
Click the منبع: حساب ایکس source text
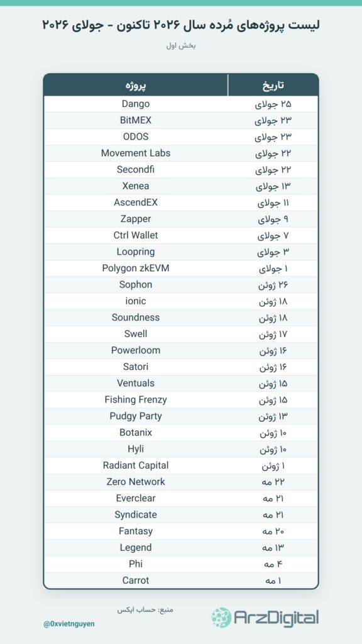[145, 609]
